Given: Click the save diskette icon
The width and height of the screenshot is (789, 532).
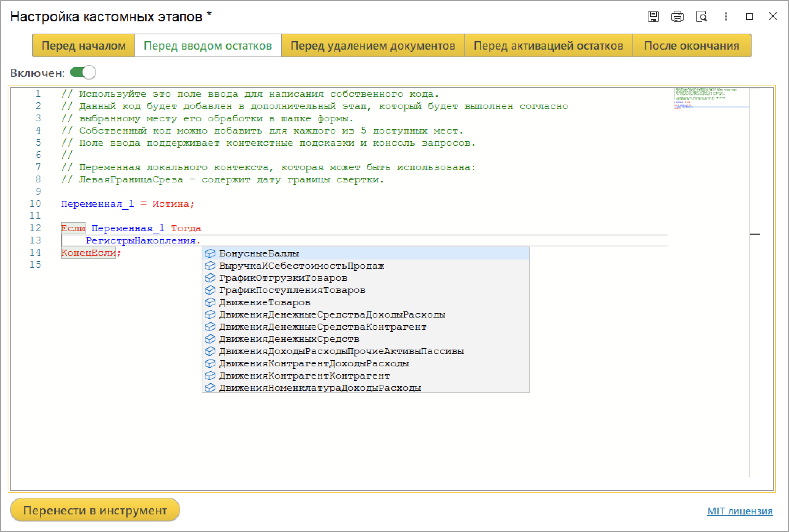Looking at the screenshot, I should 653,17.
